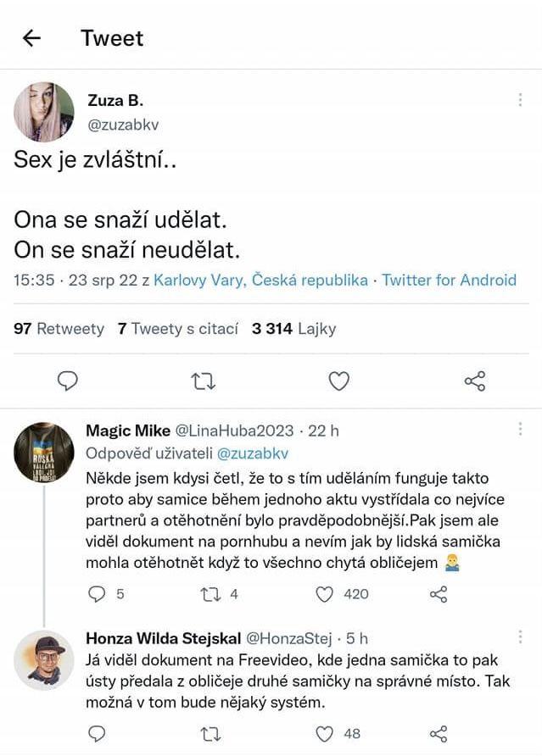Image resolution: width=542 pixels, height=756 pixels.
Task: Open the overflow menu on Zuza's tweet
Action: 521,100
